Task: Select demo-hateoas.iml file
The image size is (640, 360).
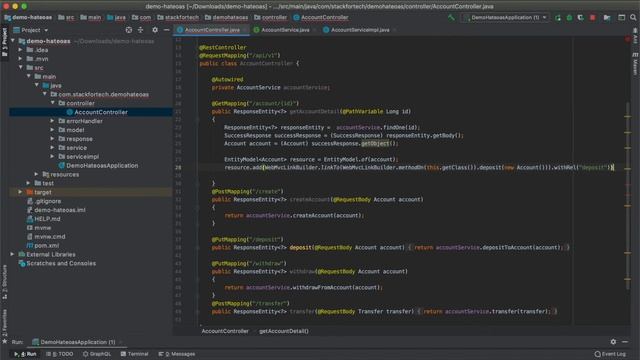Action: [x=56, y=210]
